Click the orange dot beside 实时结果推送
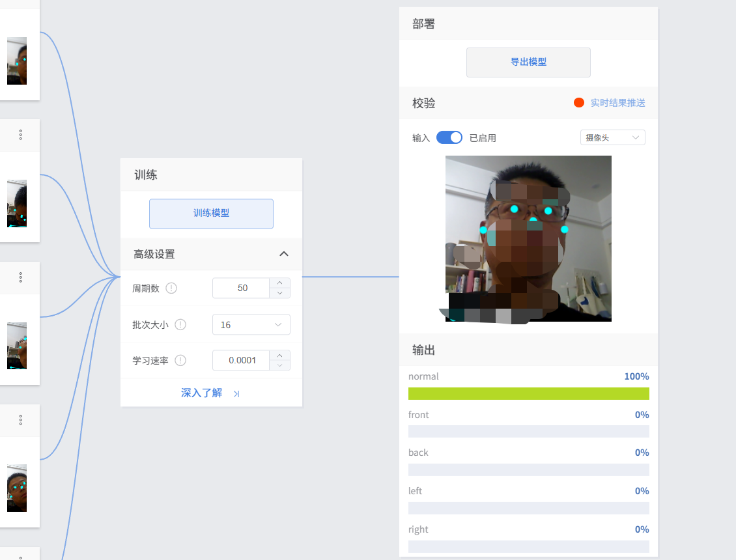 [578, 103]
